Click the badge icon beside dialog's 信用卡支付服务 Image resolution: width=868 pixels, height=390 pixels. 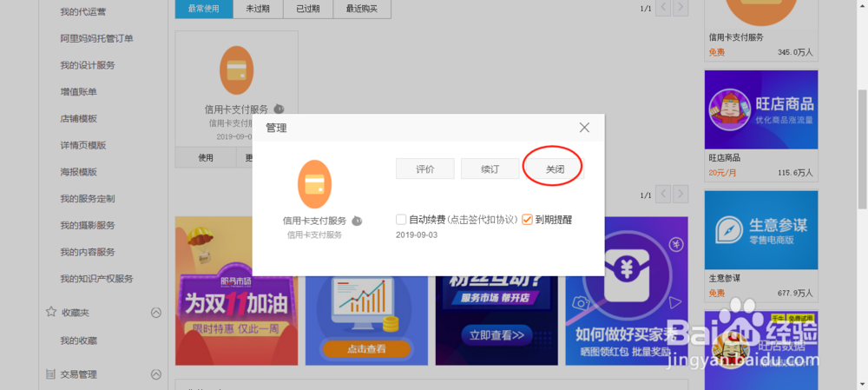point(357,221)
